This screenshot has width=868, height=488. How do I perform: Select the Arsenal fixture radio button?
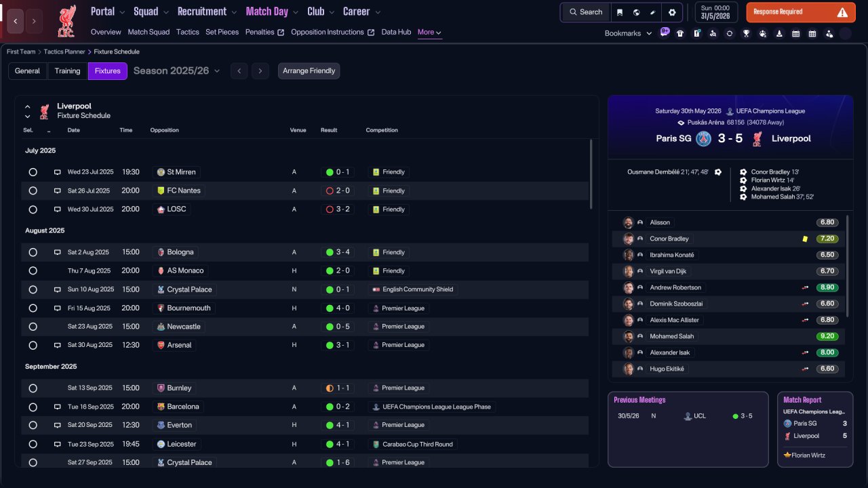pos(33,345)
